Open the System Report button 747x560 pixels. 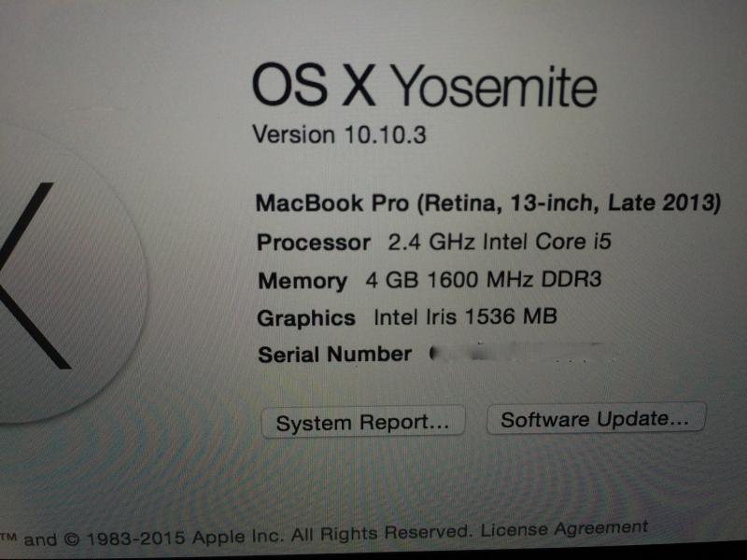click(363, 422)
